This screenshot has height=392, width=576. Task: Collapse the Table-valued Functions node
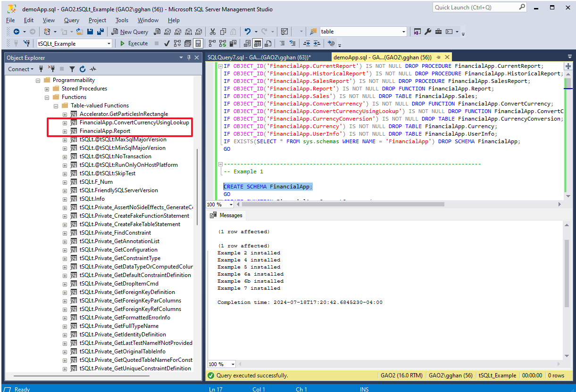56,105
